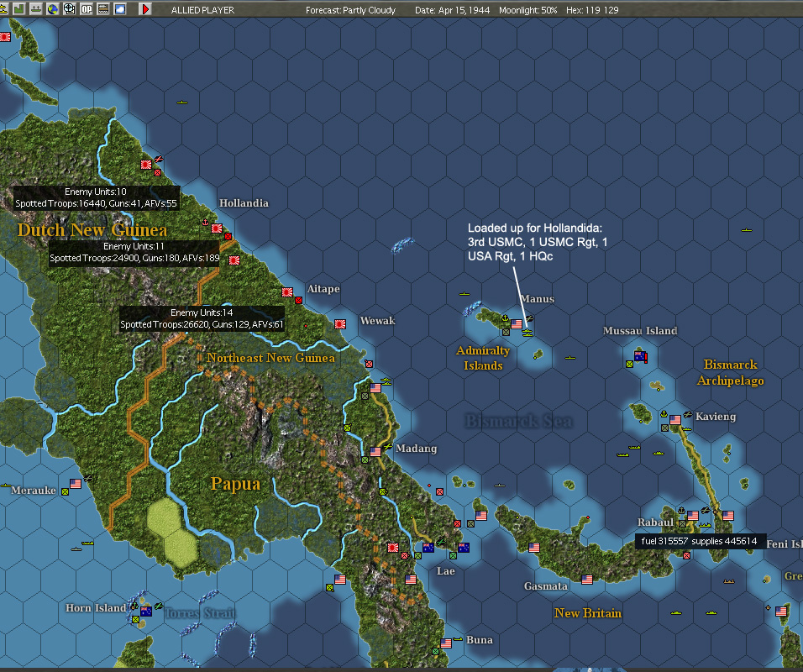Show the cloud weather overlay icon
The width and height of the screenshot is (803, 672).
120,9
